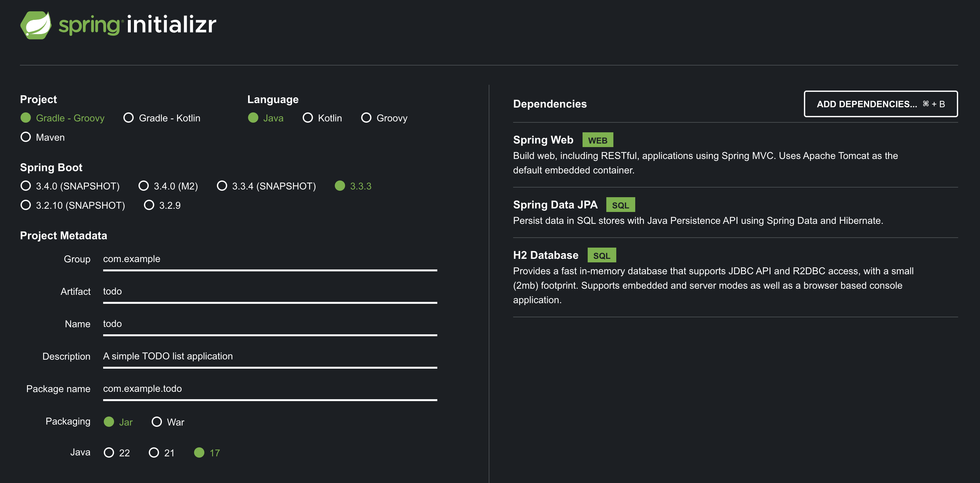Focus the Artifact text field
Viewport: 980px width, 483px height.
pos(270,291)
